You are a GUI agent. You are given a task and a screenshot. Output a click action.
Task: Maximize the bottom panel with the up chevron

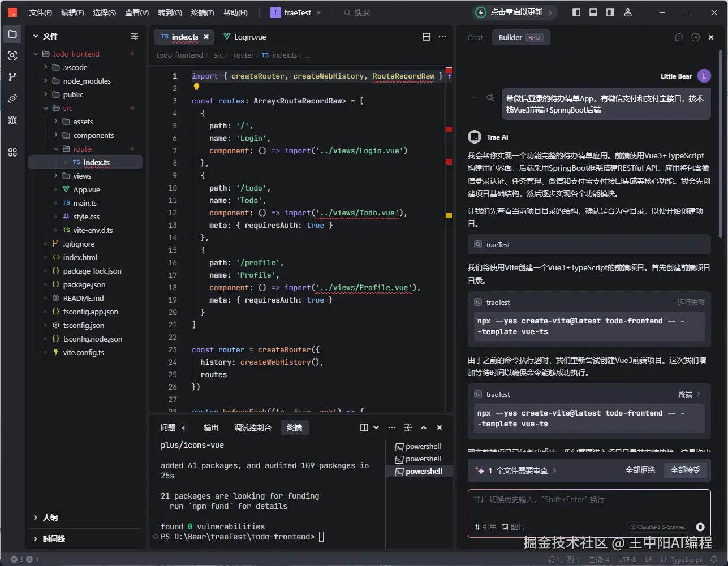[x=424, y=427]
